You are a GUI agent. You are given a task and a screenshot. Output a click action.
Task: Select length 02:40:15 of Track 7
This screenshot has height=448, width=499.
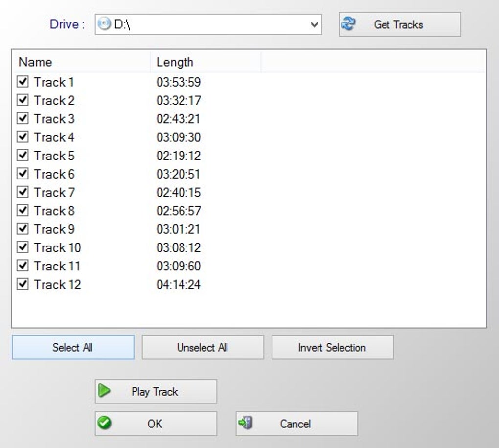point(179,193)
